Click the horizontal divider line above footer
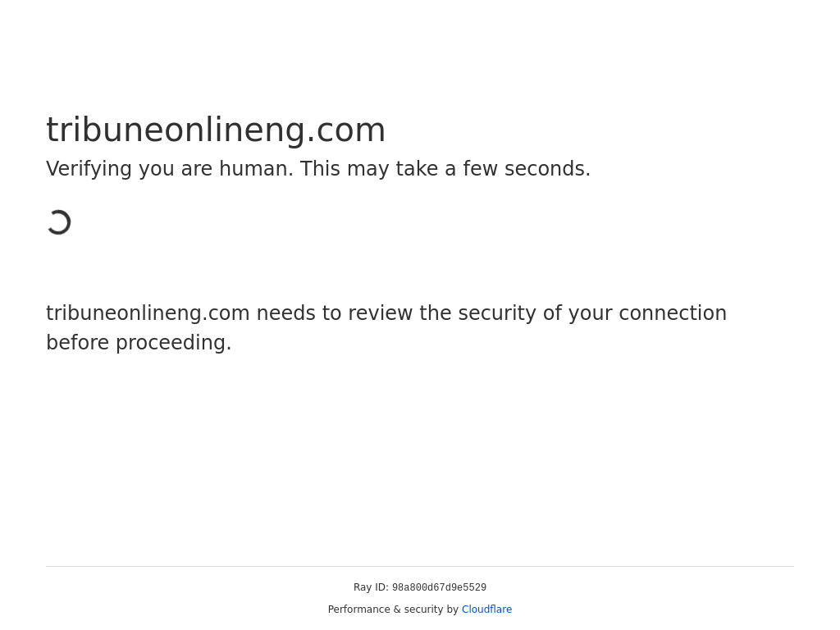This screenshot has height=630, width=840. [420, 566]
